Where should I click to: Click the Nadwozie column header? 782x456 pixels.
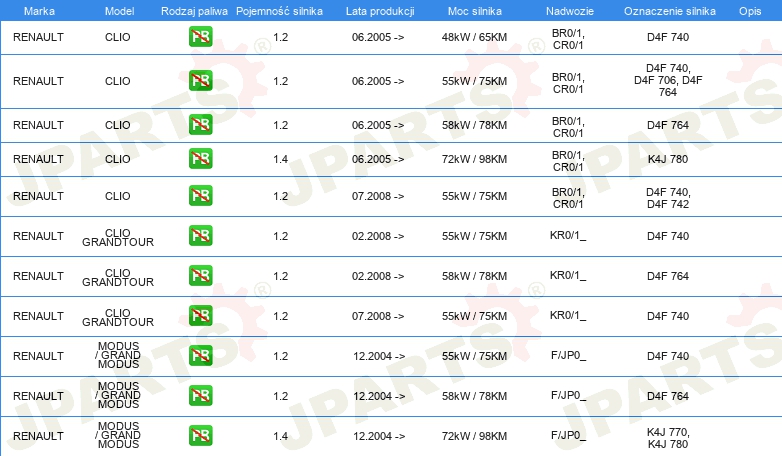[x=570, y=11]
